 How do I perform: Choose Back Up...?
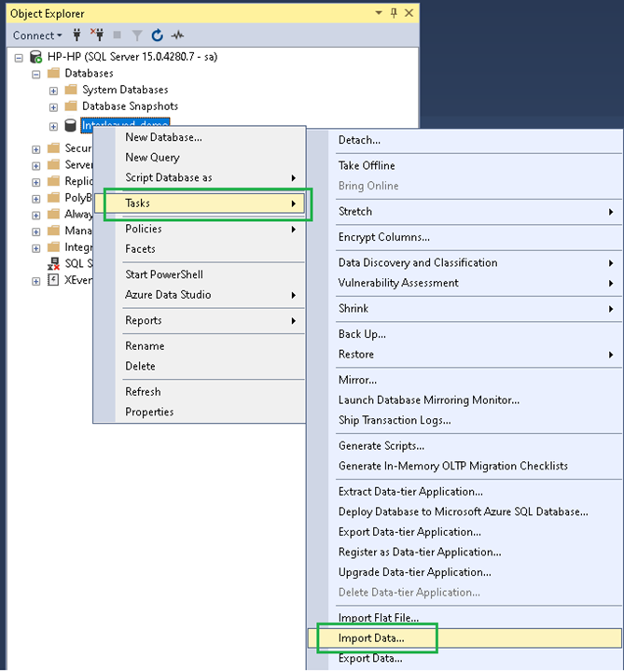(465, 334)
